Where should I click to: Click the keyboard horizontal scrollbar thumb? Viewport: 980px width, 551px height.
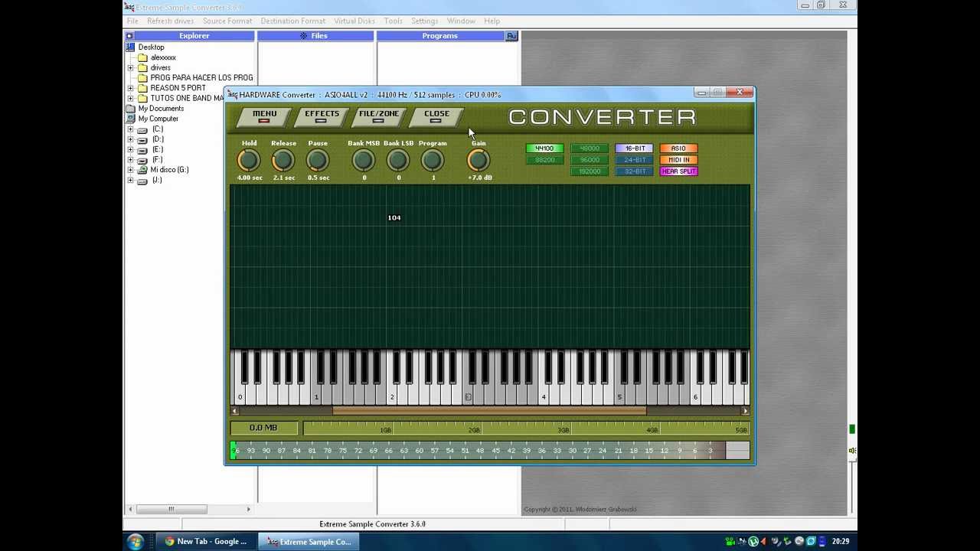[x=490, y=411]
